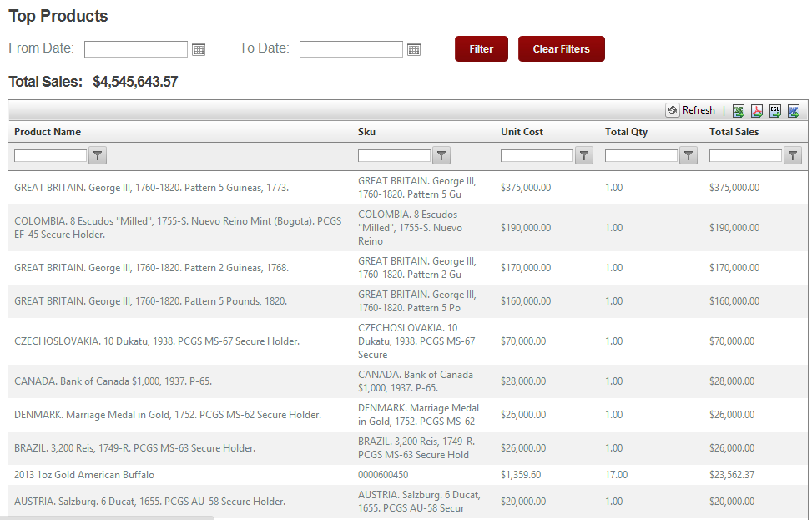Click the $70,000.00 unit cost cell
The image size is (812, 520).
click(523, 341)
